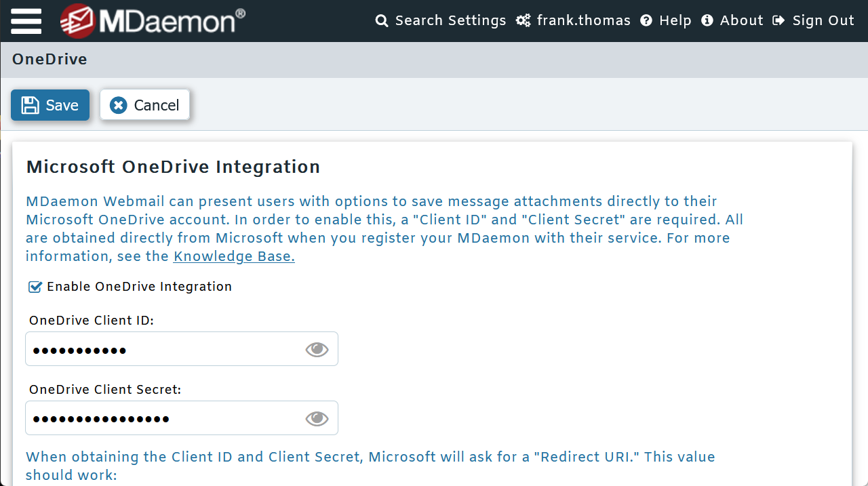868x486 pixels.
Task: Click the magnifying glass search icon
Action: pyautogui.click(x=381, y=20)
